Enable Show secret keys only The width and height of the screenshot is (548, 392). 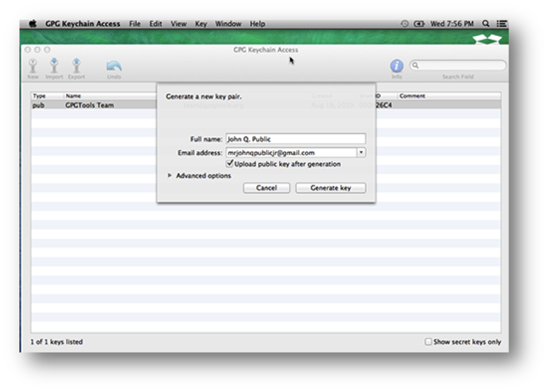[x=428, y=342]
